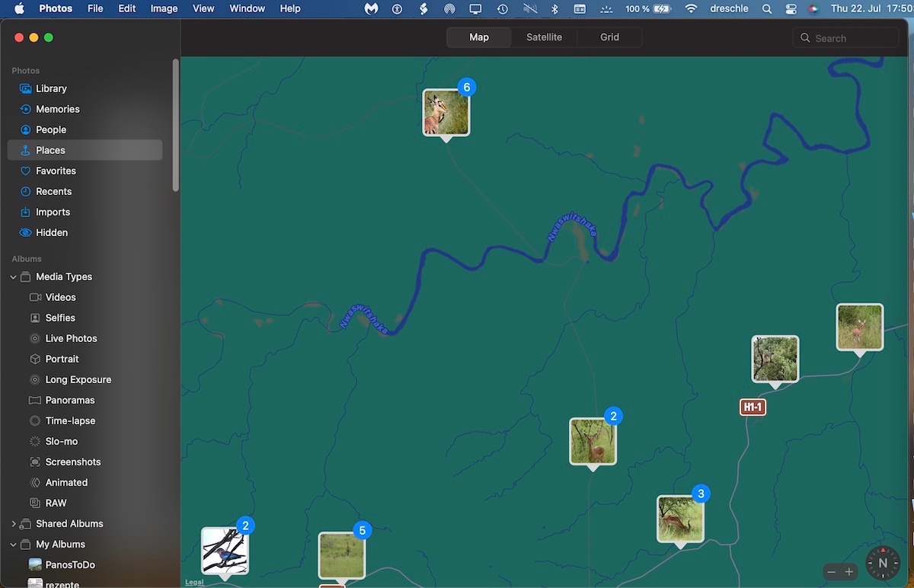Screen dimensions: 914x588
Task: Open the Favorites heart item
Action: pos(56,171)
